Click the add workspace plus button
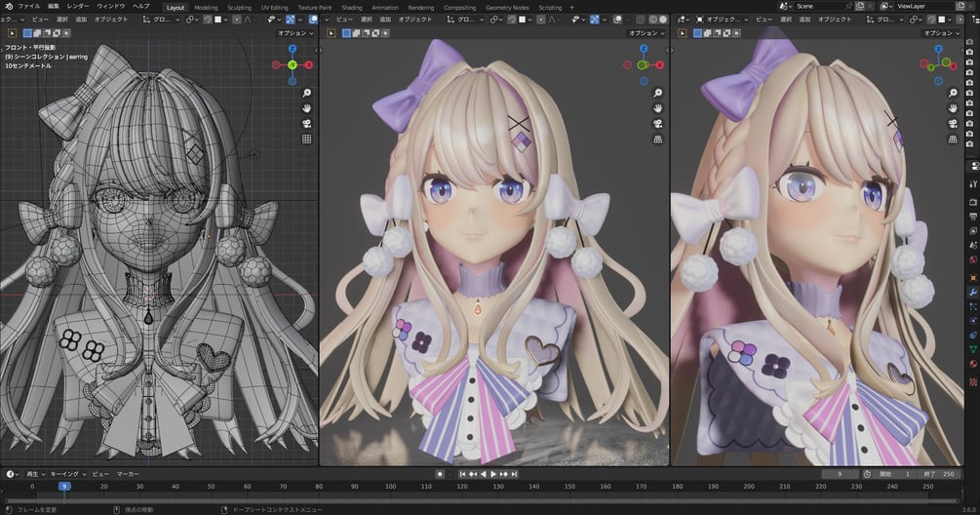The width and height of the screenshot is (980, 515). [x=571, y=8]
